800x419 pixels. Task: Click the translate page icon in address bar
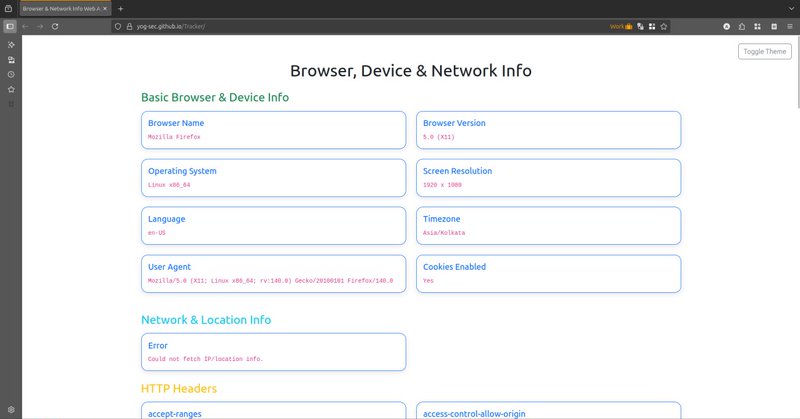point(640,27)
